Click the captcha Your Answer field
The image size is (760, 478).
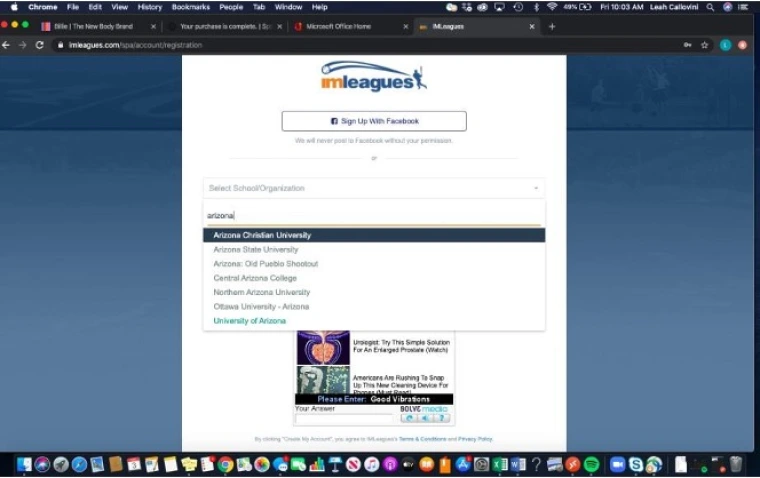(344, 419)
